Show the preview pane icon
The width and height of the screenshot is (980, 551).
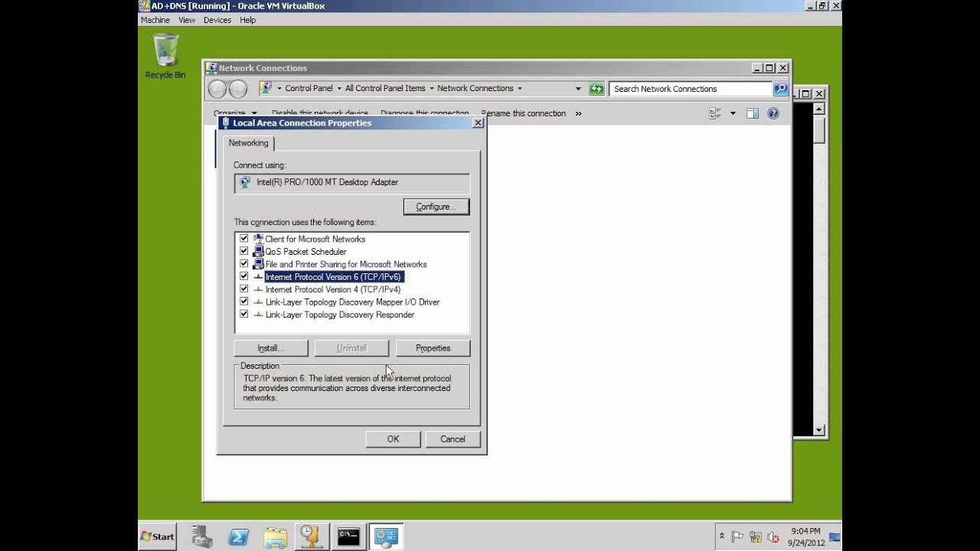pyautogui.click(x=753, y=113)
